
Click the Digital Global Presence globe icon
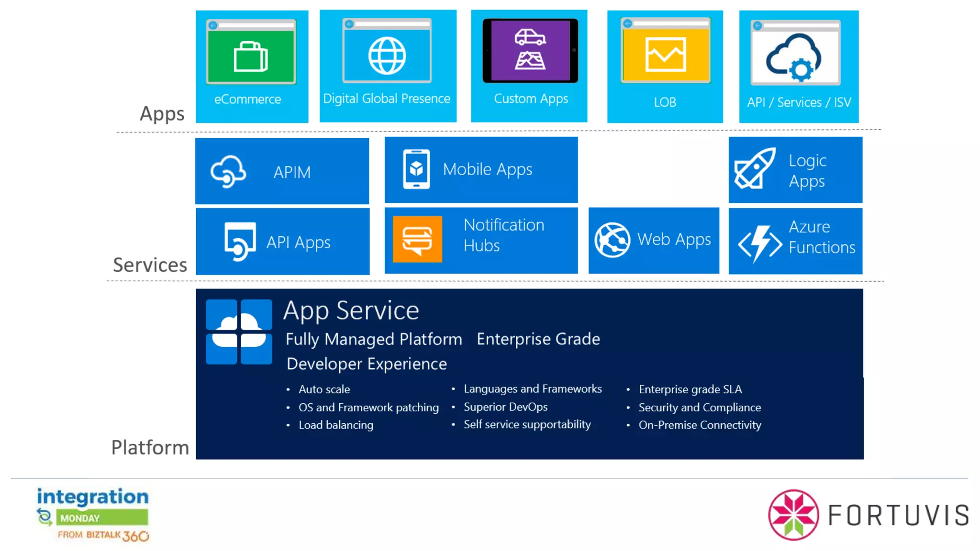[x=387, y=55]
